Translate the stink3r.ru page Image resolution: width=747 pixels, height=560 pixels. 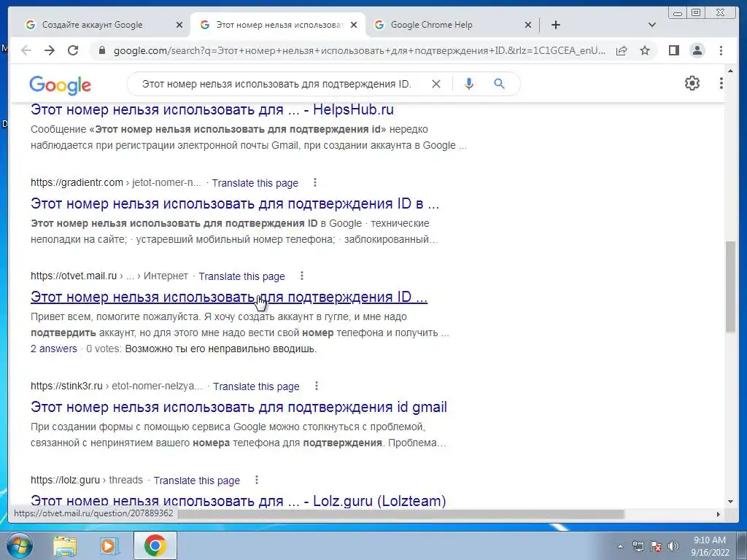tap(256, 386)
